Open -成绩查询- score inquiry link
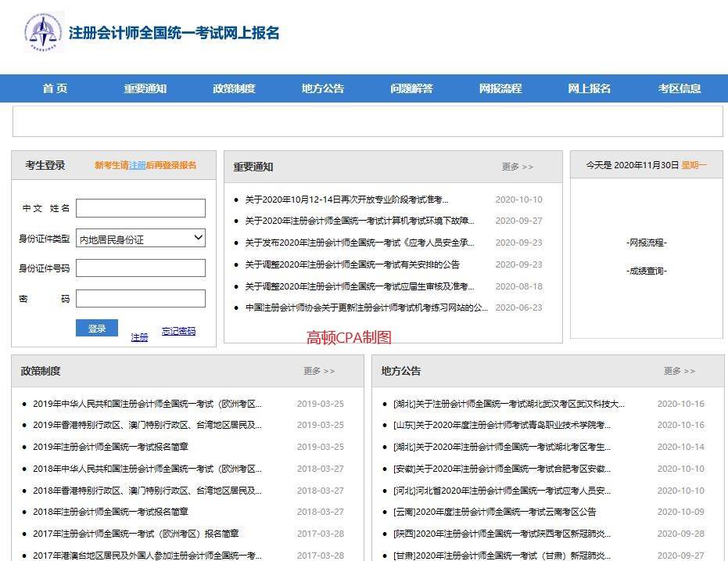728x561 pixels. [x=645, y=270]
